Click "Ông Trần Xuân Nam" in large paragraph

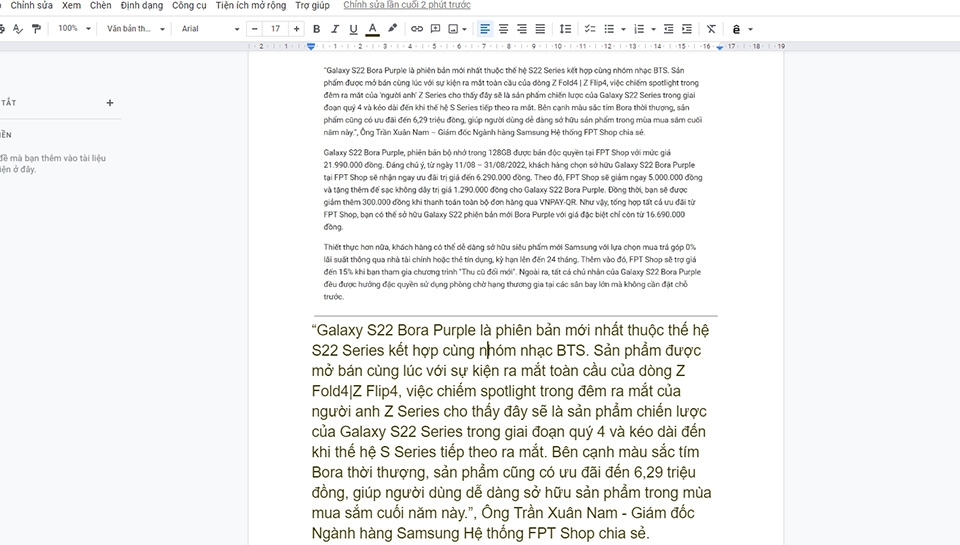549,513
